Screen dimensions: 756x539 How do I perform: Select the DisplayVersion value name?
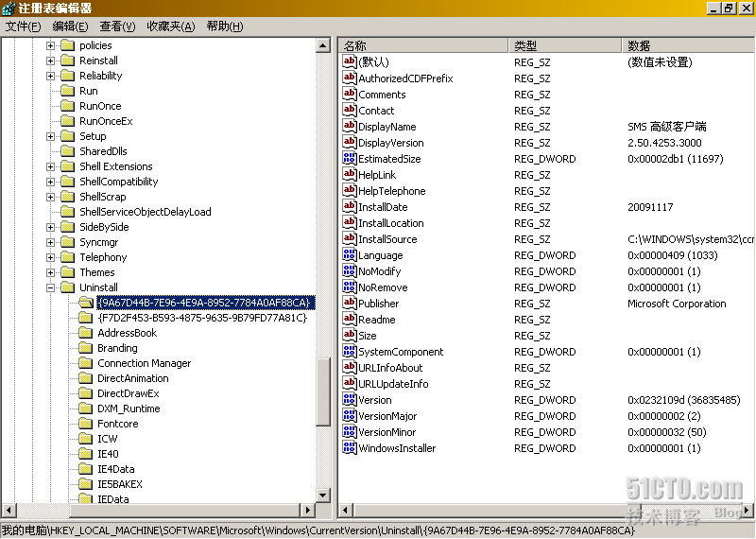pyautogui.click(x=391, y=143)
